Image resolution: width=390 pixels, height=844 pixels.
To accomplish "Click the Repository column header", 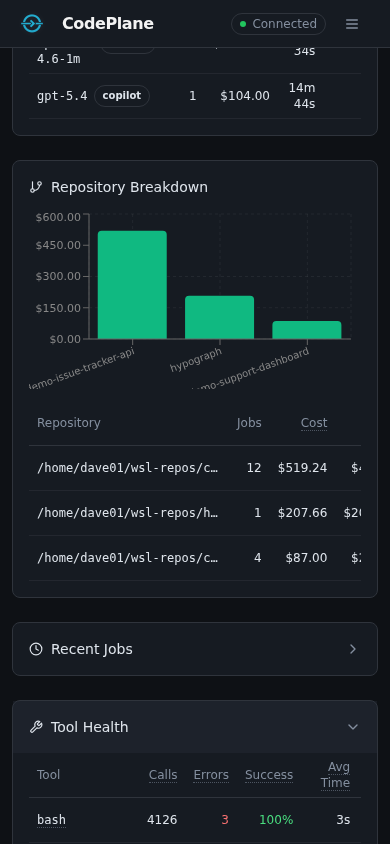I will 69,423.
